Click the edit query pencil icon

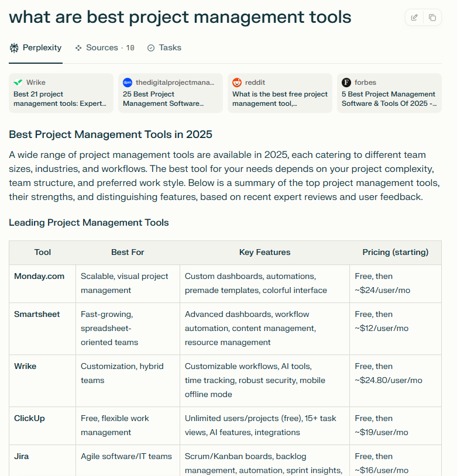tap(414, 18)
